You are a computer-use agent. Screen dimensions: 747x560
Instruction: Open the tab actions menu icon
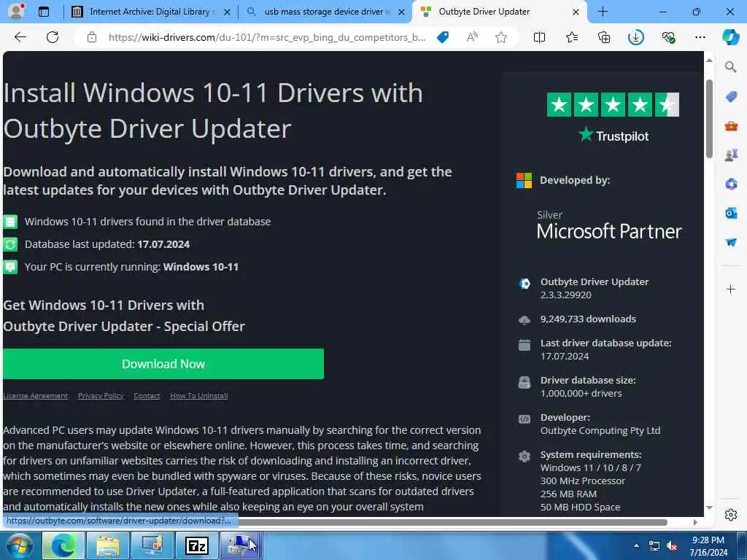tap(44, 12)
